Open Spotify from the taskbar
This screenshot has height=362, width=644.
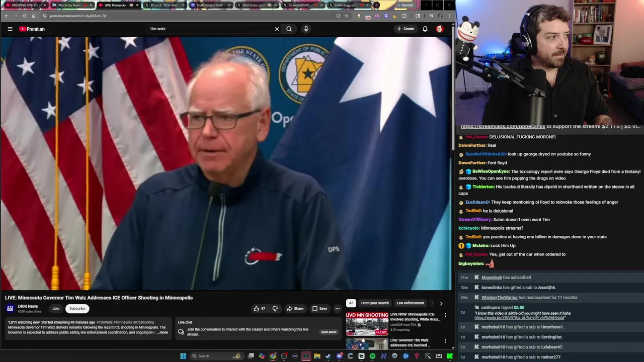[x=372, y=356]
